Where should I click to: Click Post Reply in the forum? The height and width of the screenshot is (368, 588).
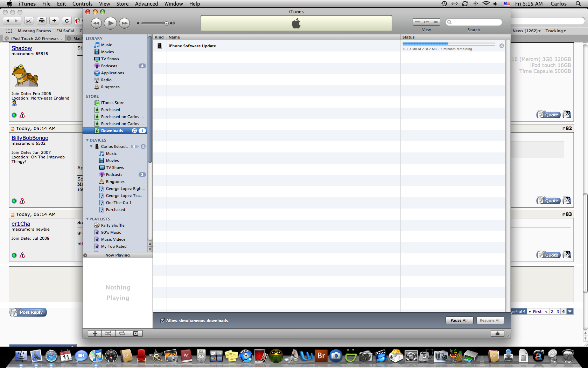[28, 312]
